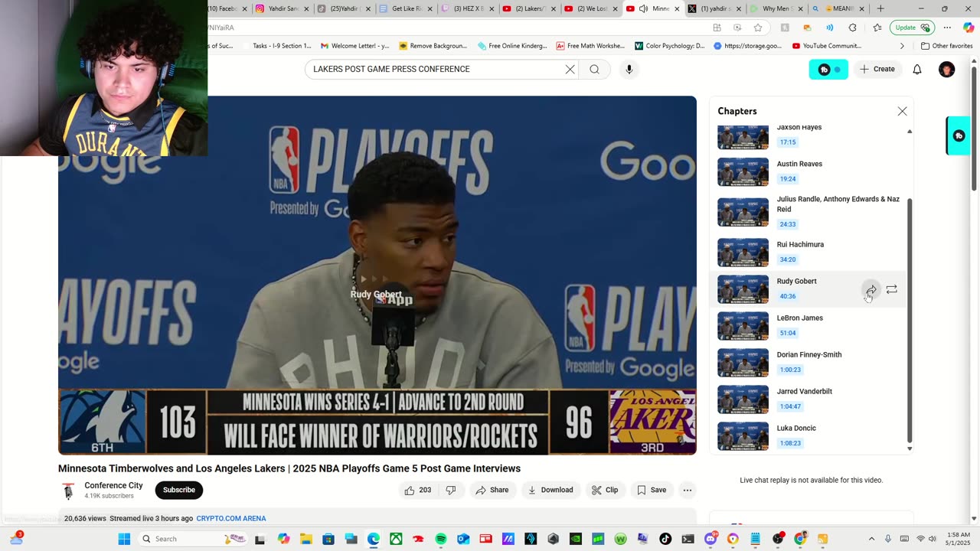Share the Rudy Gobert chapter
The height and width of the screenshot is (551, 980).
coord(871,289)
